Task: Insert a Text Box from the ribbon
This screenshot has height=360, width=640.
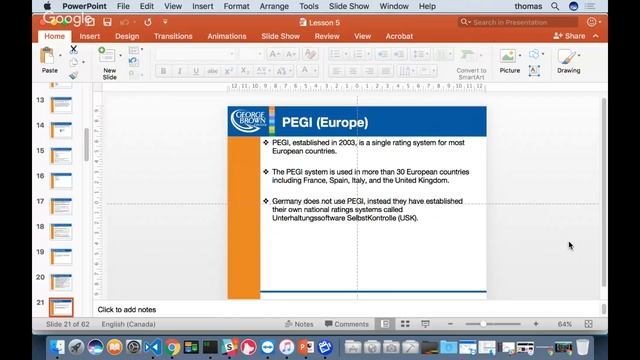Action: (534, 71)
